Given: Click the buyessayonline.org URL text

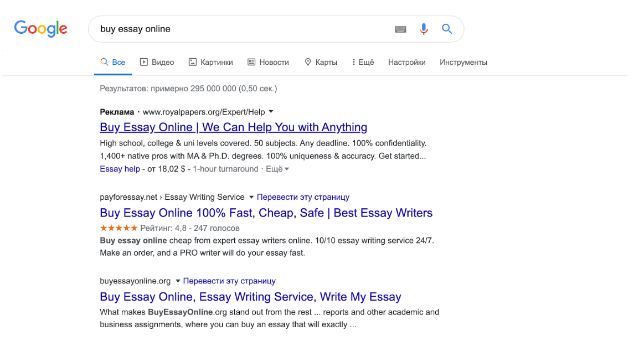Looking at the screenshot, I should tap(135, 281).
